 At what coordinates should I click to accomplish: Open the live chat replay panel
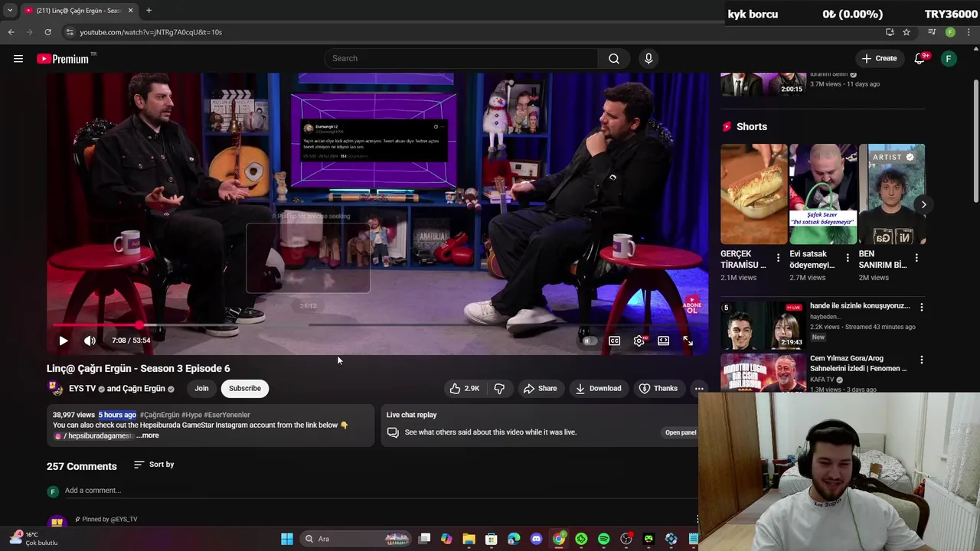pyautogui.click(x=681, y=432)
